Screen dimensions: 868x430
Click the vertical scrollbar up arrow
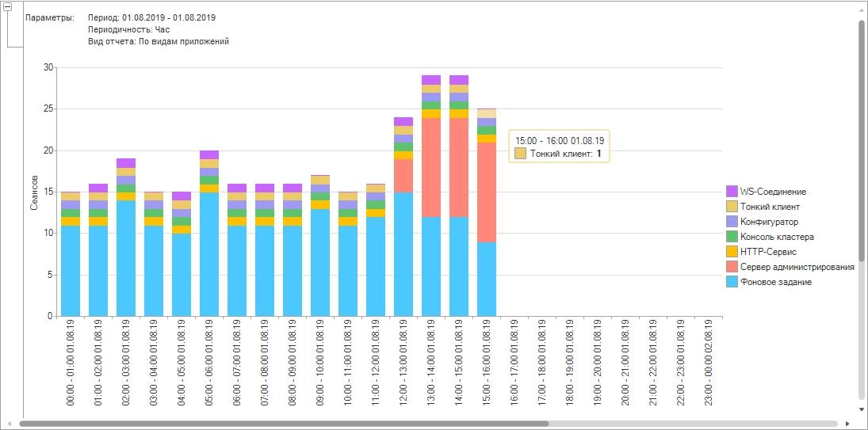click(862, 7)
